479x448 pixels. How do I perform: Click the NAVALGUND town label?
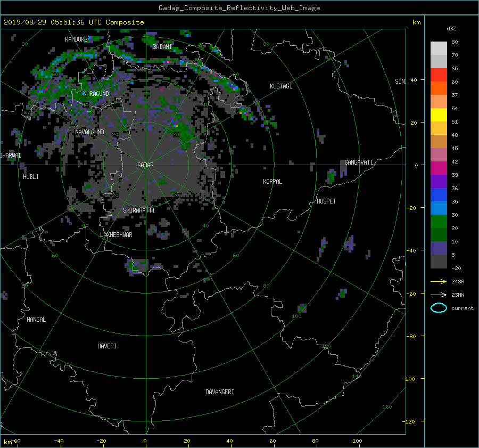[89, 132]
